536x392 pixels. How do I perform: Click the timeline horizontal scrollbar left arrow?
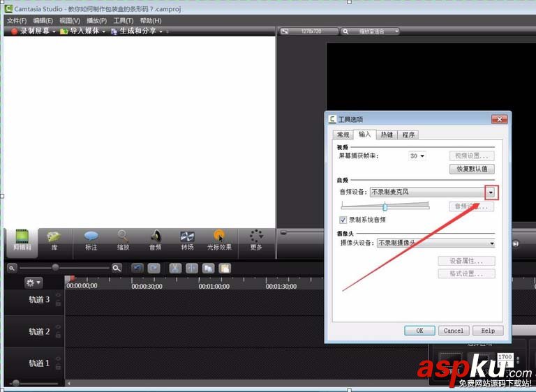68,384
